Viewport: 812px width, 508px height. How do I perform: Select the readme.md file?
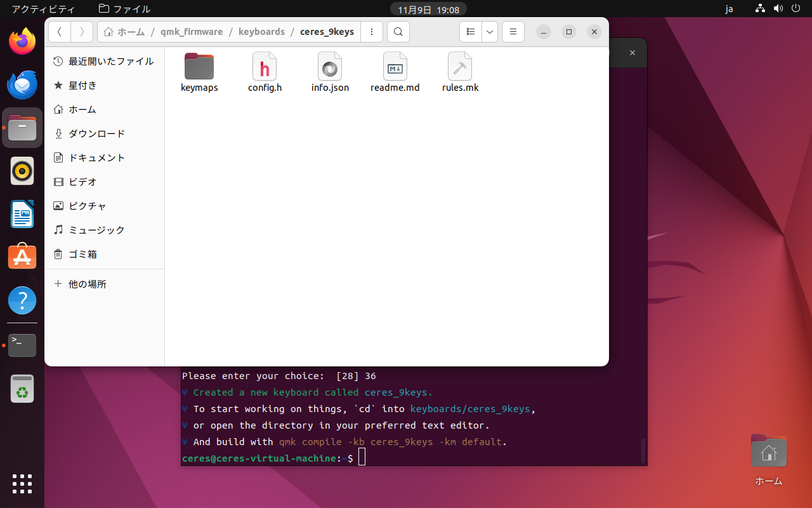point(395,72)
